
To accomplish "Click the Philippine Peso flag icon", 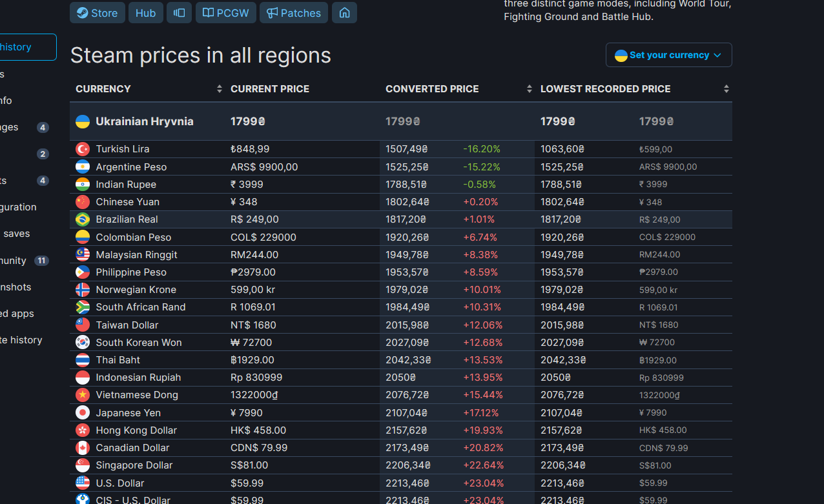I will point(83,272).
